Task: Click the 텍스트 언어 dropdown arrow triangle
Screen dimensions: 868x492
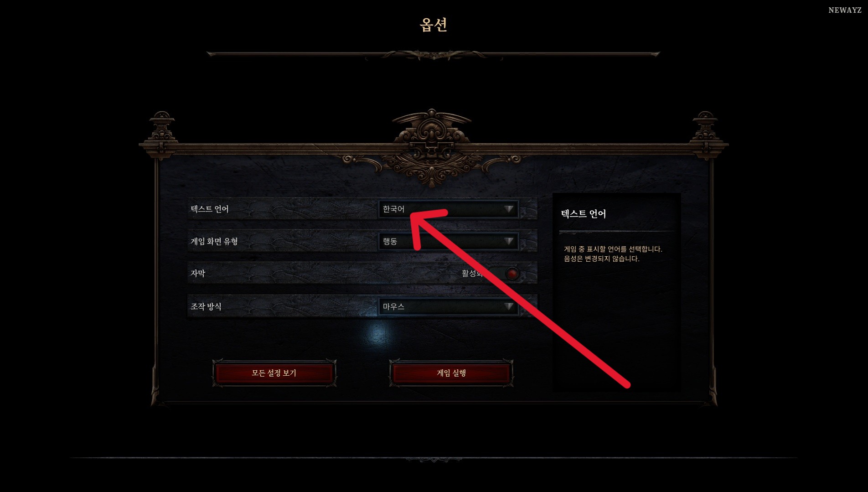Action: (x=509, y=209)
